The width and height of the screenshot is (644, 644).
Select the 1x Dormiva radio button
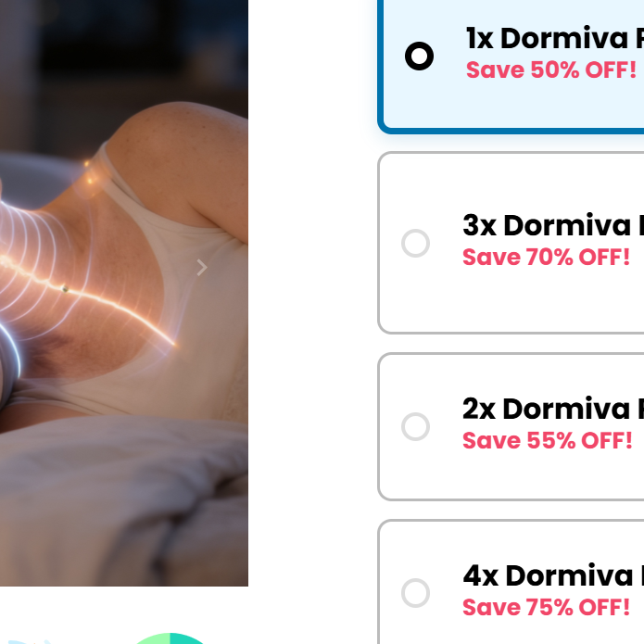(x=419, y=56)
